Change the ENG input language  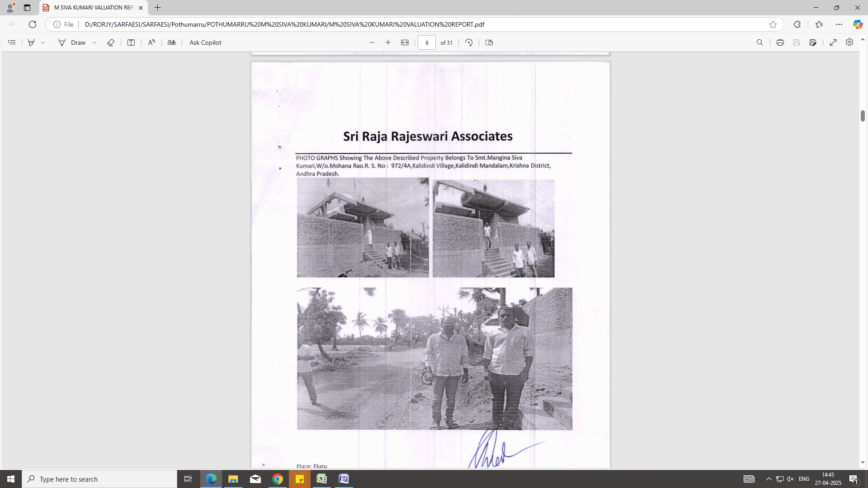[x=804, y=479]
